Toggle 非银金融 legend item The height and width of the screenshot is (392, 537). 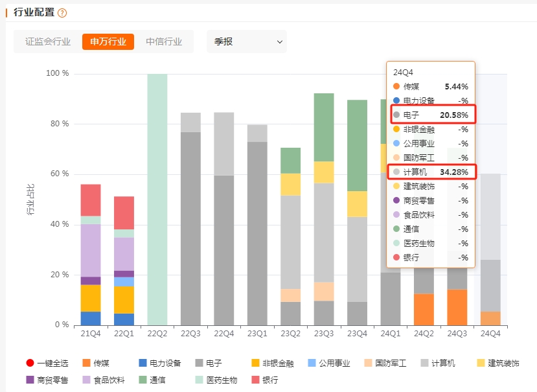[272, 363]
